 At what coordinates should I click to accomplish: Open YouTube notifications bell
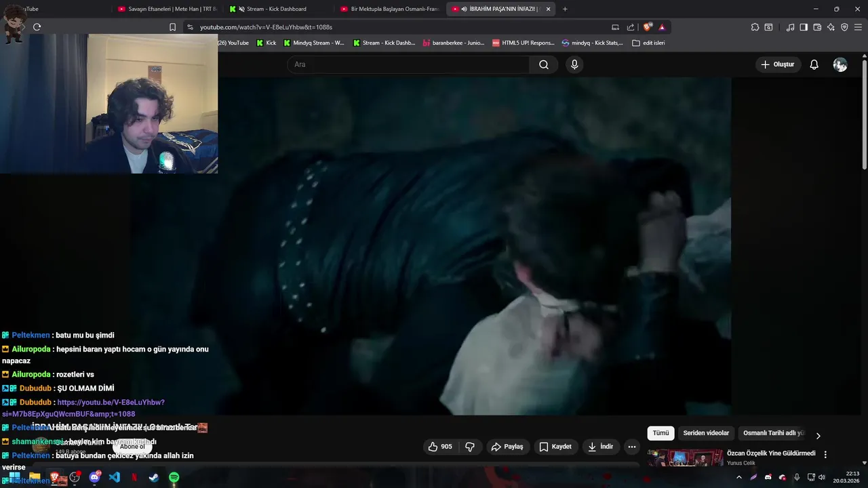pyautogui.click(x=814, y=64)
